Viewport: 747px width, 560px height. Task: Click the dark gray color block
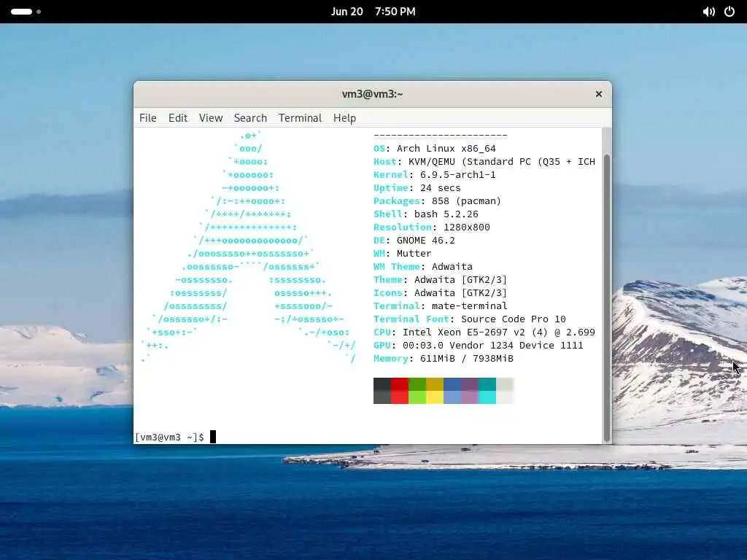[382, 391]
